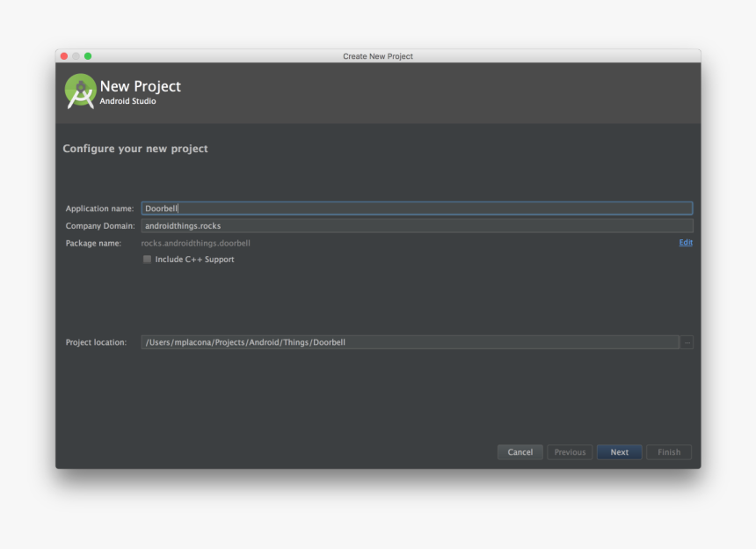Click the yellow minimize traffic light
The height and width of the screenshot is (549, 756).
click(76, 55)
